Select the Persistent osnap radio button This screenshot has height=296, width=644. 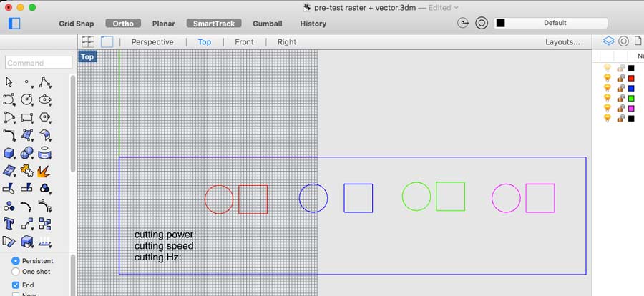16,261
